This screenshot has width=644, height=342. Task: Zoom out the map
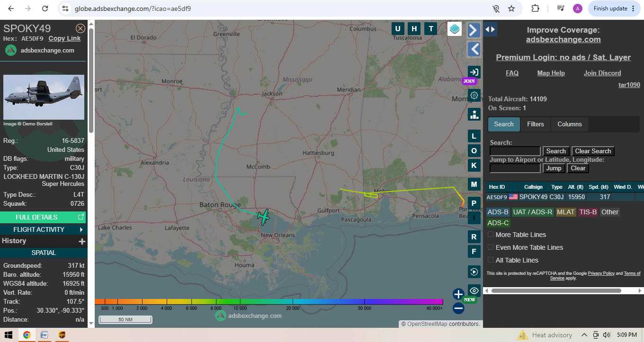pyautogui.click(x=458, y=308)
